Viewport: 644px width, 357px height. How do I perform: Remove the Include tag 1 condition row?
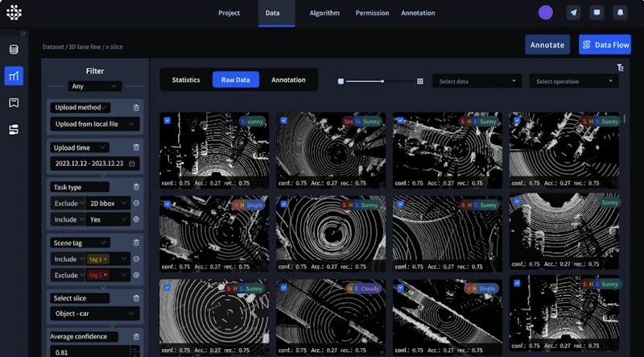pos(136,259)
